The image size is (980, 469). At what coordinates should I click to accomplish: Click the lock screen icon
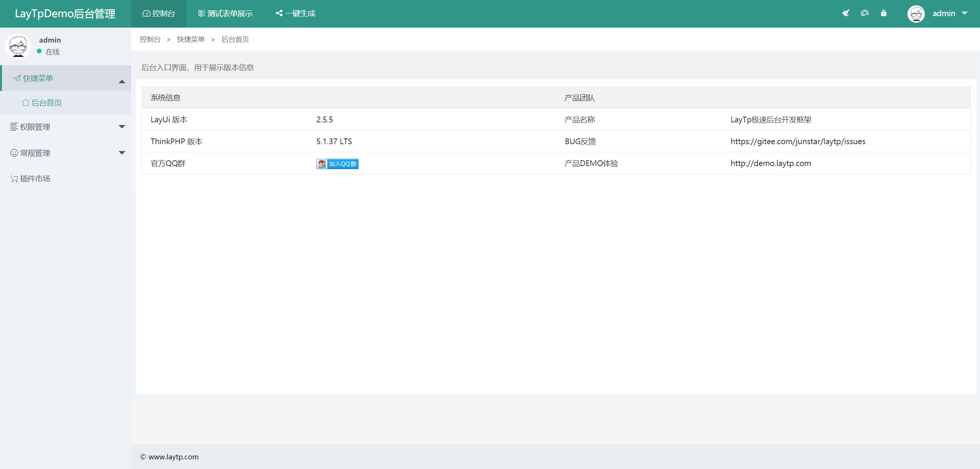tap(884, 13)
